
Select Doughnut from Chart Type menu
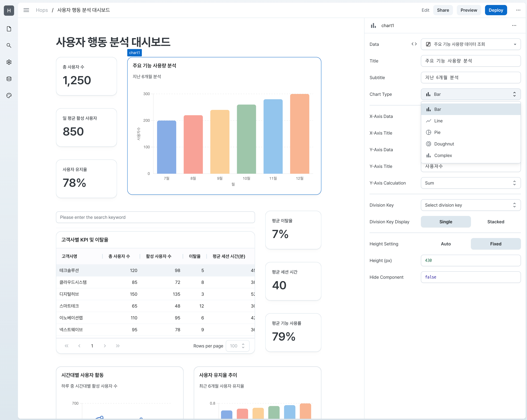coord(444,144)
